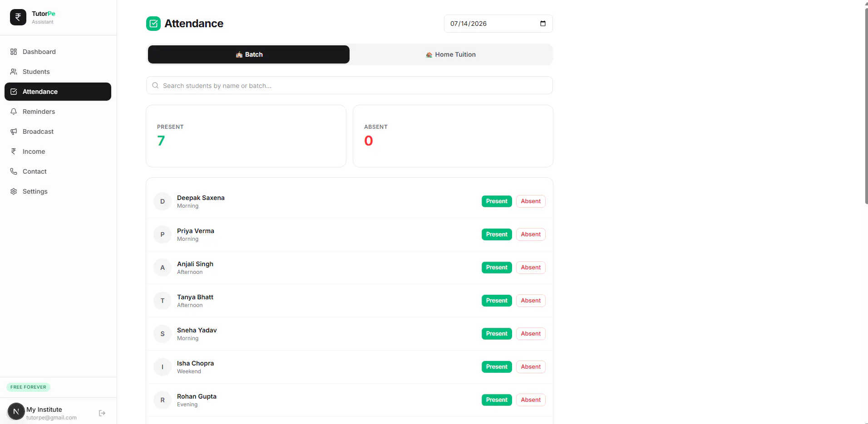This screenshot has width=868, height=424.
Task: Click Isha Chopra's I avatar
Action: 163,367
